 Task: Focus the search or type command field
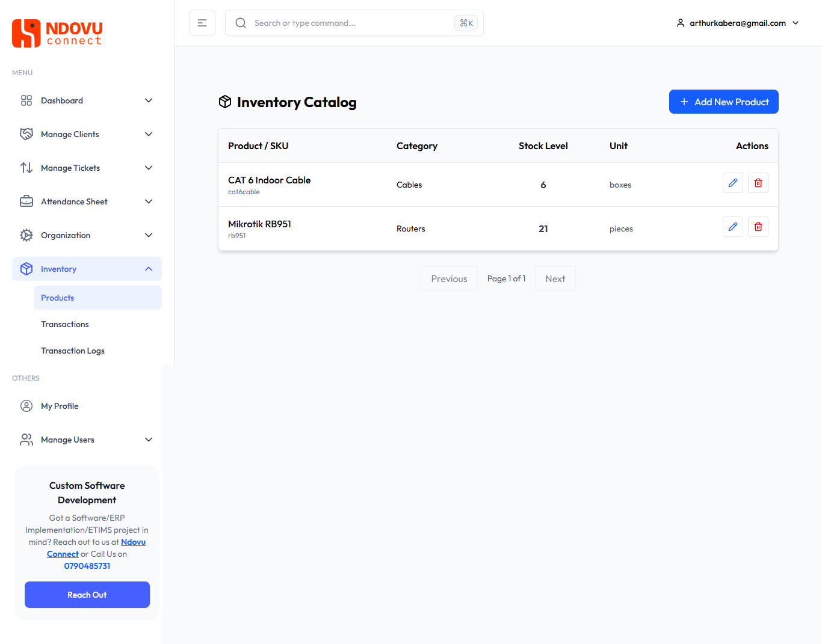click(x=349, y=23)
